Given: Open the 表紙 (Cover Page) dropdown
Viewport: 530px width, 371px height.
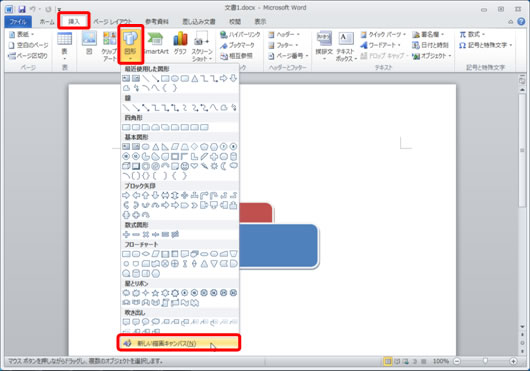Looking at the screenshot, I should tap(22, 34).
